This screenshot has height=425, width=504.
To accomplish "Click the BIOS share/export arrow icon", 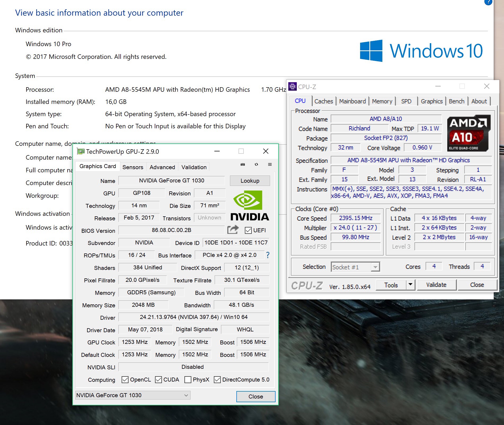I will [x=233, y=230].
